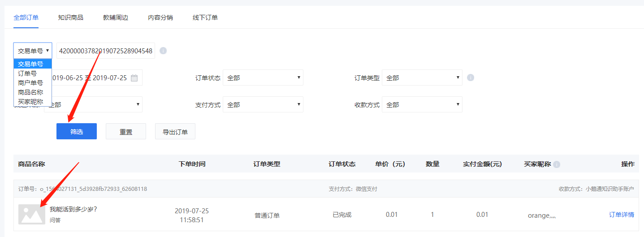
Task: Click the transaction number input field
Action: pyautogui.click(x=106, y=51)
